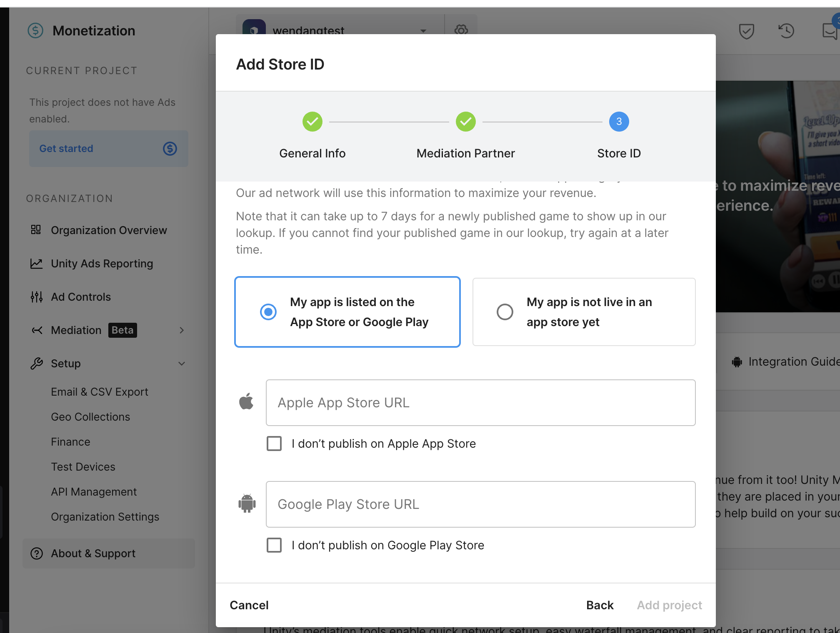The width and height of the screenshot is (840, 633).
Task: Click the Unity Ads Reporting chart icon
Action: [x=36, y=264]
